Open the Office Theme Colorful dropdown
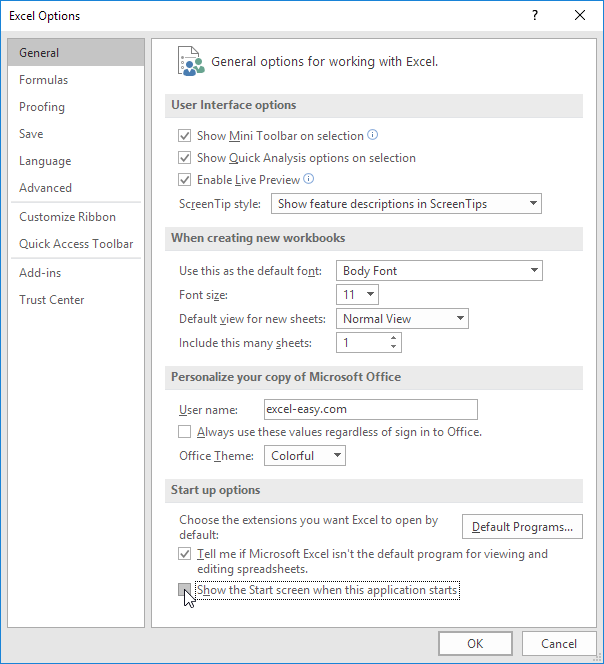This screenshot has width=604, height=664. (305, 456)
